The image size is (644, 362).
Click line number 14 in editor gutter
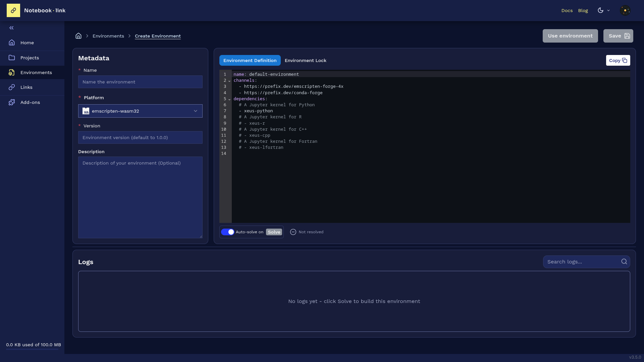point(224,154)
